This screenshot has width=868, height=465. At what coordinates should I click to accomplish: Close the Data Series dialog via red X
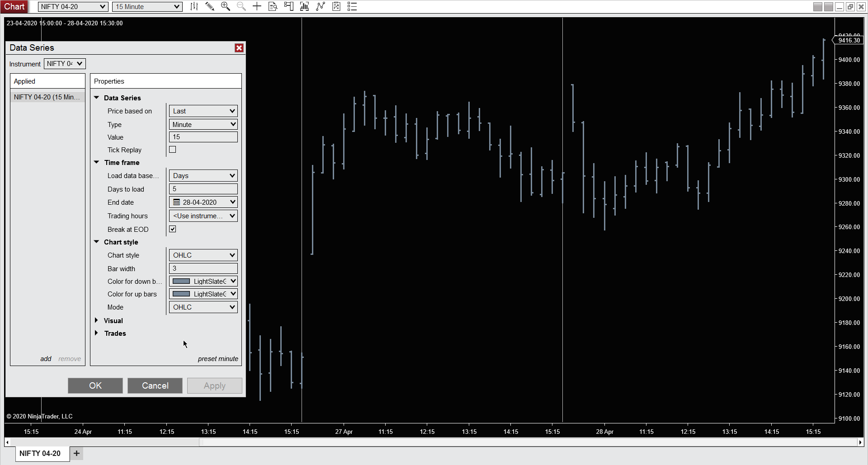click(239, 48)
